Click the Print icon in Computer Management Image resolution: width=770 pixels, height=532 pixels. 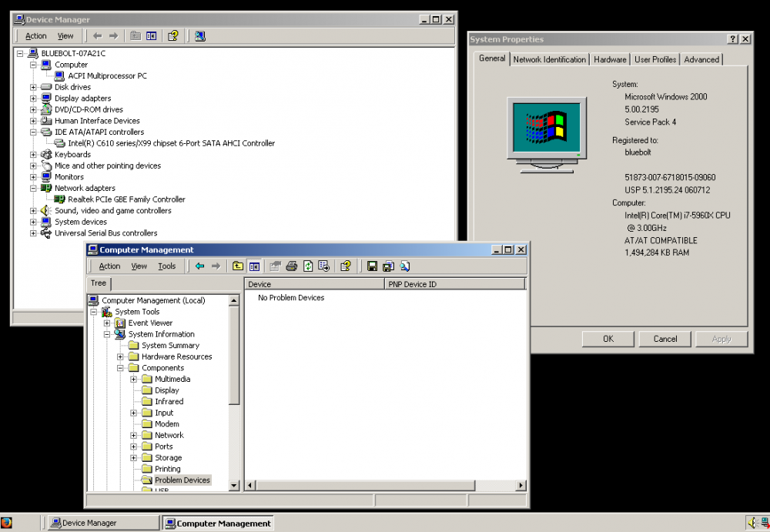(292, 266)
